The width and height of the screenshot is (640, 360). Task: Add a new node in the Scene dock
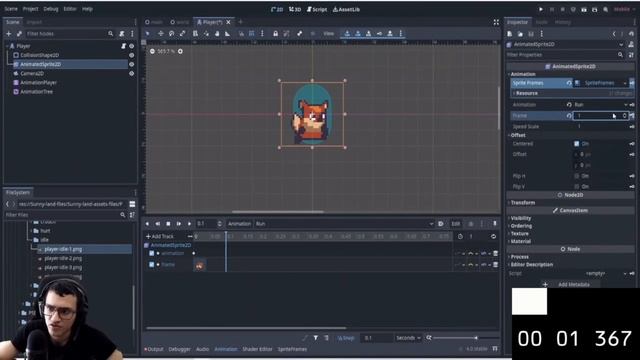point(9,33)
